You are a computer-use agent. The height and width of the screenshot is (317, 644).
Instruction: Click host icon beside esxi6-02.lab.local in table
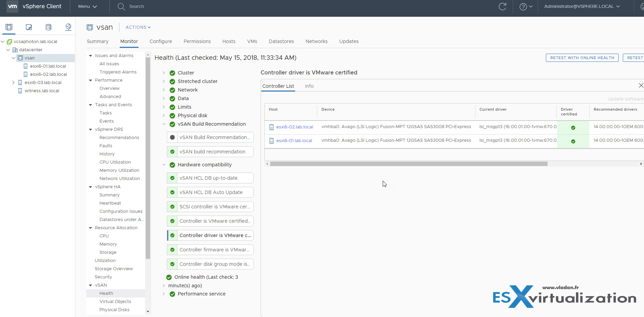272,127
